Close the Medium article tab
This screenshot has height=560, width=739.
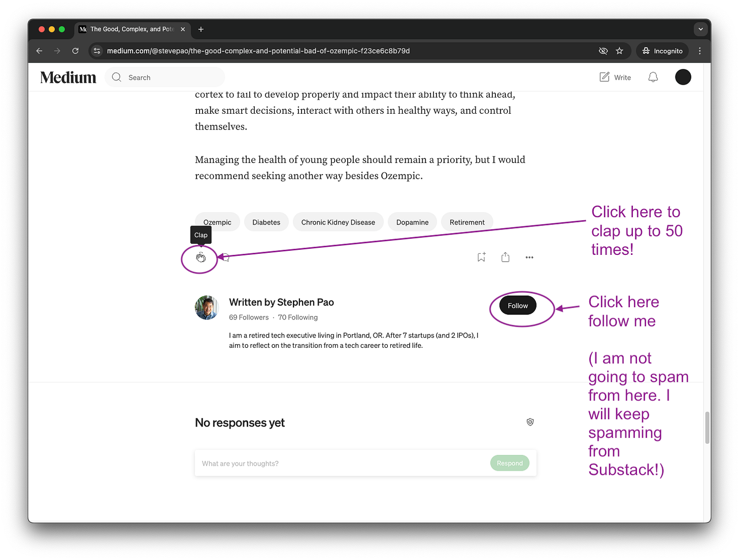(x=183, y=29)
